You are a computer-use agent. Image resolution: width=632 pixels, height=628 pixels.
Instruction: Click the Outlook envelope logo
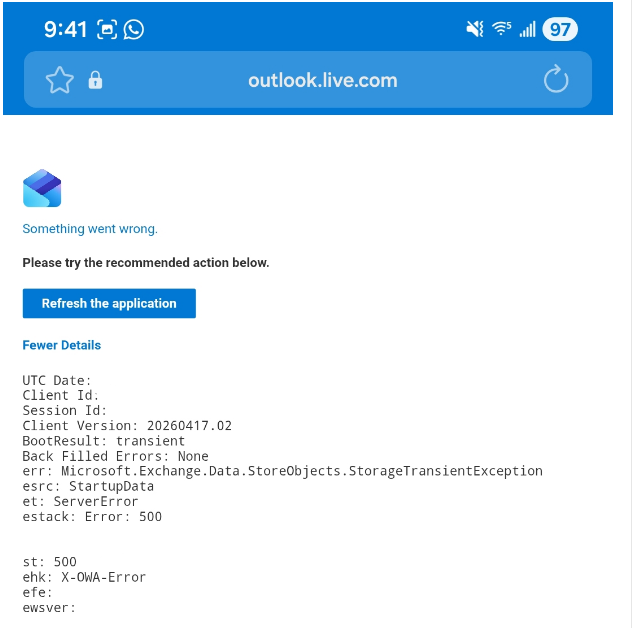click(42, 188)
